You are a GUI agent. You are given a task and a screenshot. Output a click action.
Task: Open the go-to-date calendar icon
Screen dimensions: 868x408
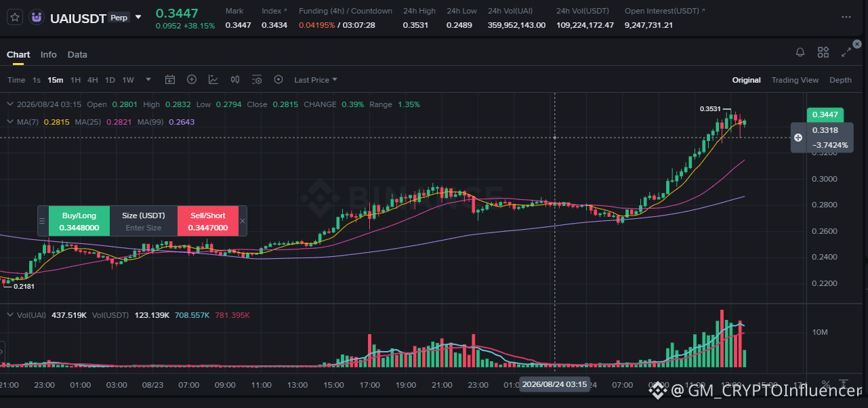(x=170, y=80)
